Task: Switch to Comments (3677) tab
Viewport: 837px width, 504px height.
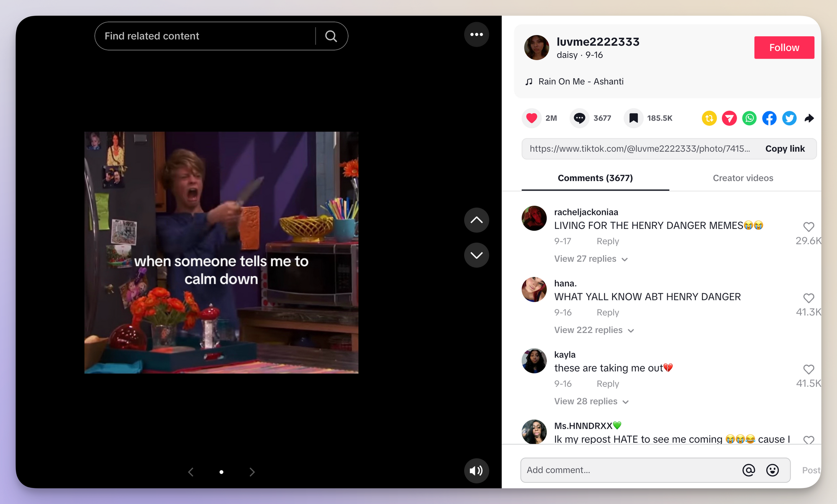Action: pyautogui.click(x=595, y=178)
